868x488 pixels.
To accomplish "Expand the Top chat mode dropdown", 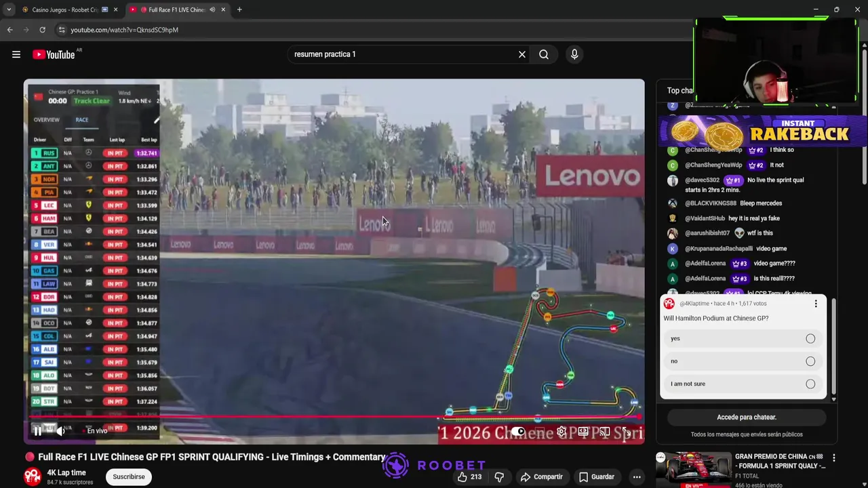I will [x=681, y=90].
